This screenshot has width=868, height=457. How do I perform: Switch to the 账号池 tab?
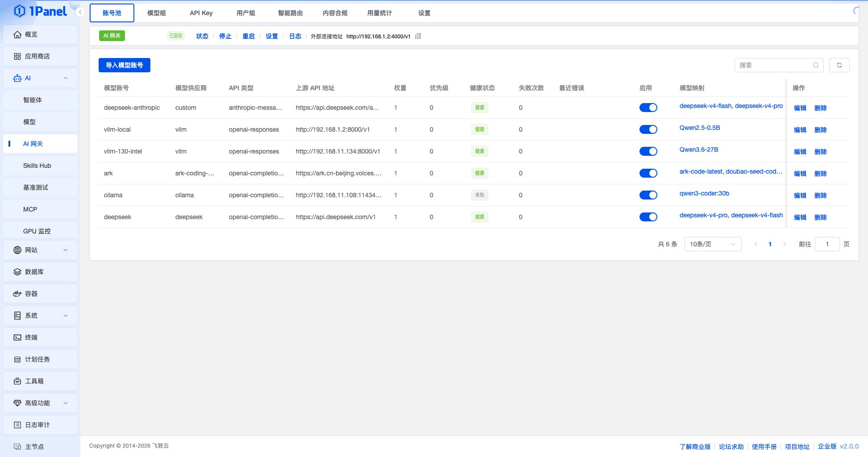112,13
